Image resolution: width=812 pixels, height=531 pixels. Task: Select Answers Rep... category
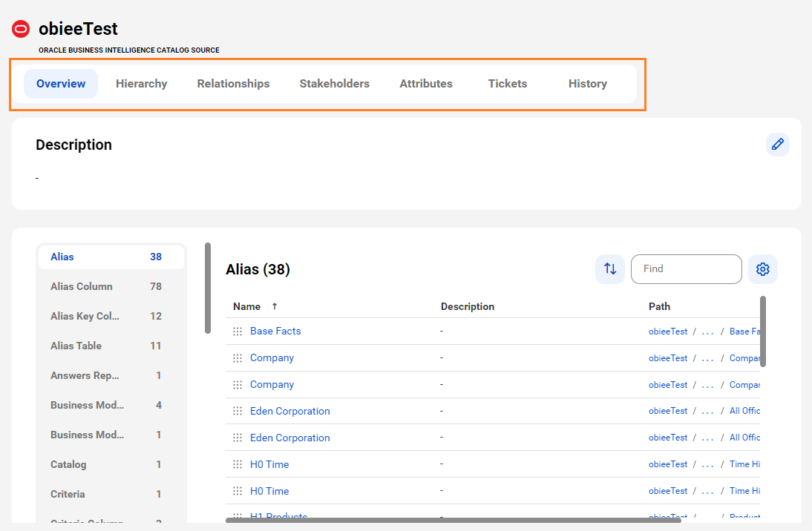(111, 375)
